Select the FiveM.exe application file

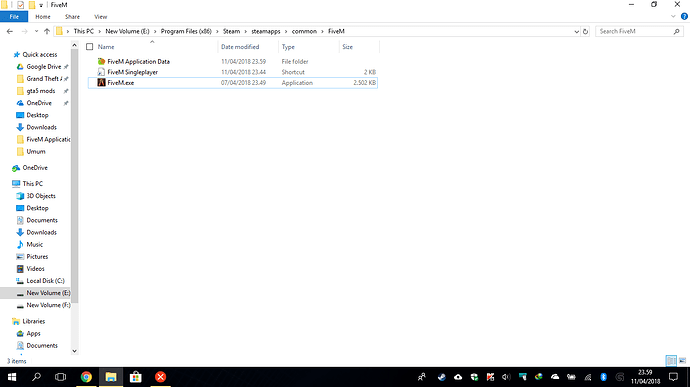pyautogui.click(x=232, y=83)
